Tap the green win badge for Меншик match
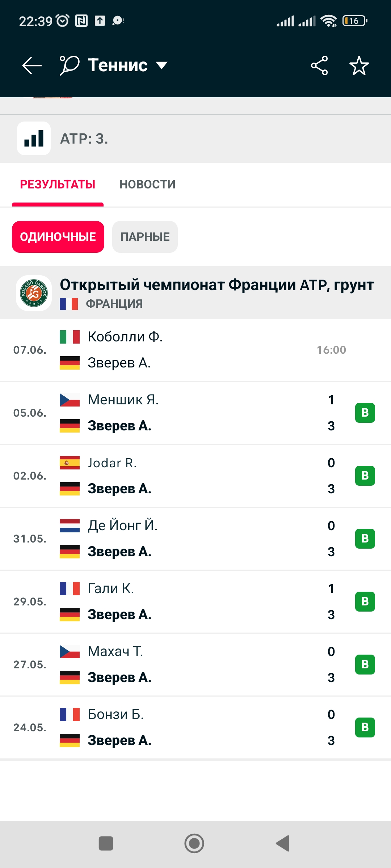This screenshot has height=868, width=391. coord(365,413)
